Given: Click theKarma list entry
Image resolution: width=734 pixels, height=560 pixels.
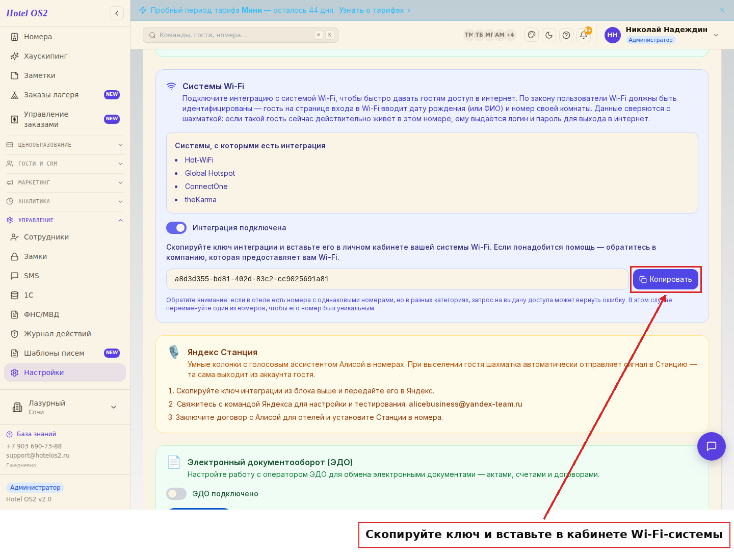Looking at the screenshot, I should [x=201, y=200].
